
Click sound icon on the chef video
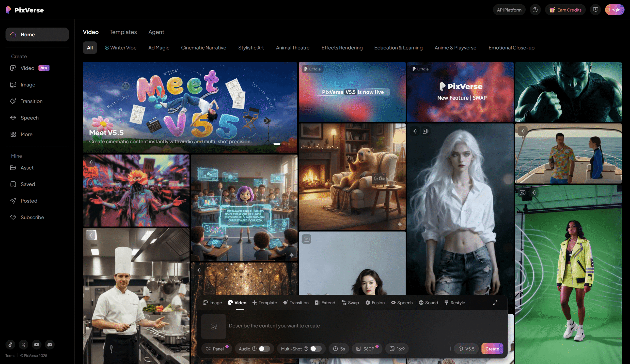coord(90,235)
